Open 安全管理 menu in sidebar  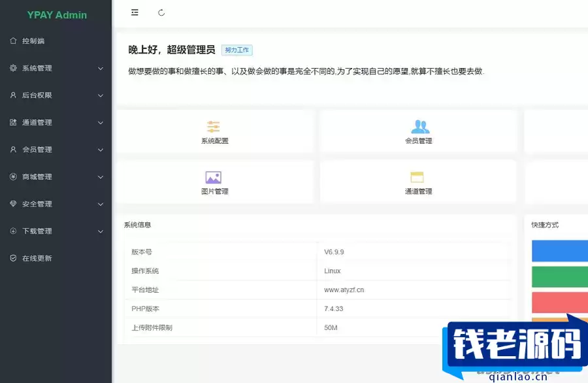tap(56, 204)
